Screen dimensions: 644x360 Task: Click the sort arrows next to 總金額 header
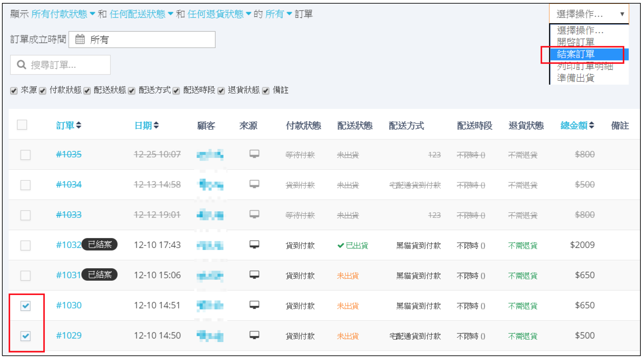click(x=591, y=125)
